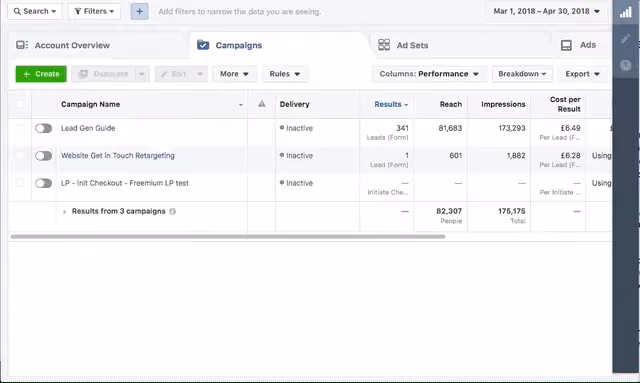Toggle the LP - Init Checkout campaign switch
Image resolution: width=640 pixels, height=383 pixels.
tap(44, 183)
